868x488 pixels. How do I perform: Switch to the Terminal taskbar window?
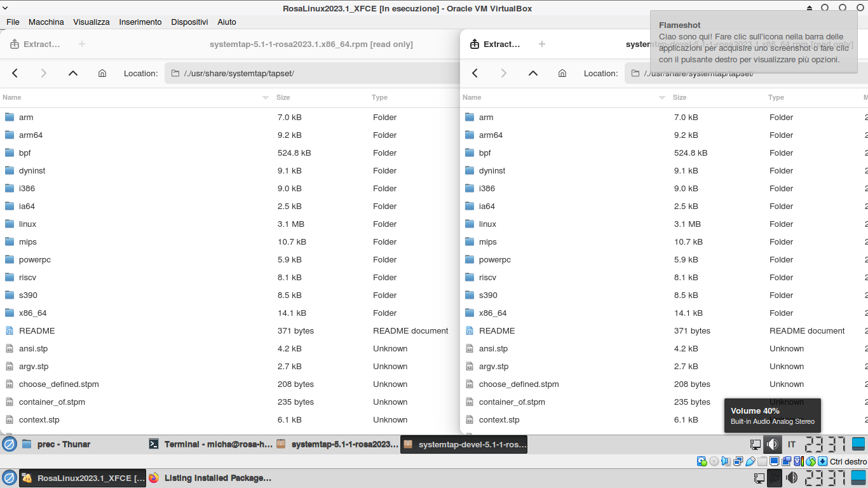tap(210, 444)
